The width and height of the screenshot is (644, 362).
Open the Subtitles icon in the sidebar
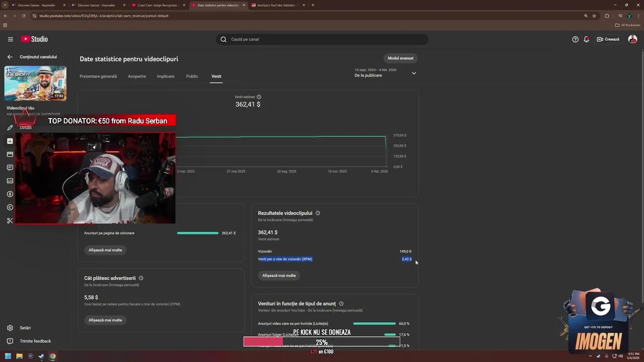tap(10, 181)
